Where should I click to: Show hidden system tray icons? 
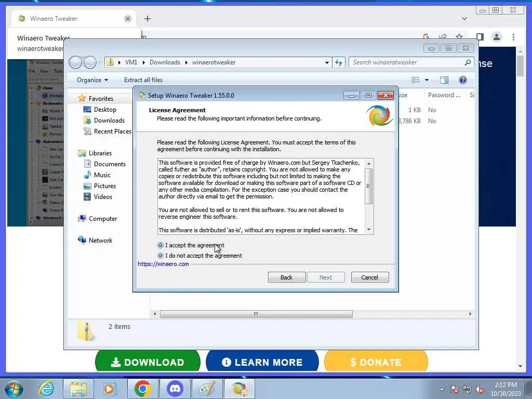[x=442, y=389]
